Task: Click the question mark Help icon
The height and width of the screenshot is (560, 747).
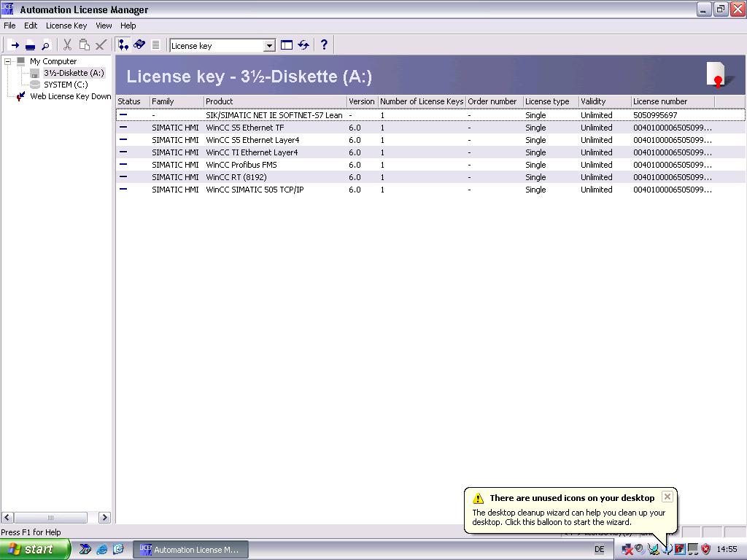Action: point(324,45)
